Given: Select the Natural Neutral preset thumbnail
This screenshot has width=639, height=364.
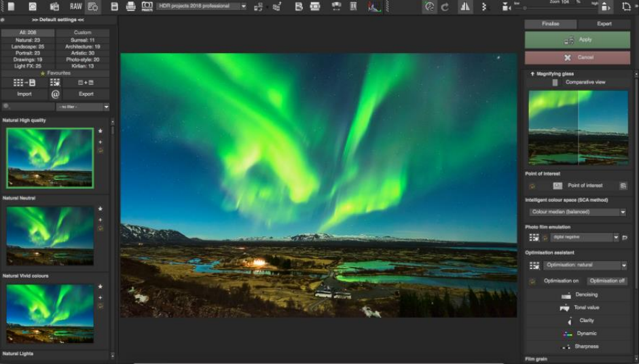Looking at the screenshot, I should (x=50, y=236).
